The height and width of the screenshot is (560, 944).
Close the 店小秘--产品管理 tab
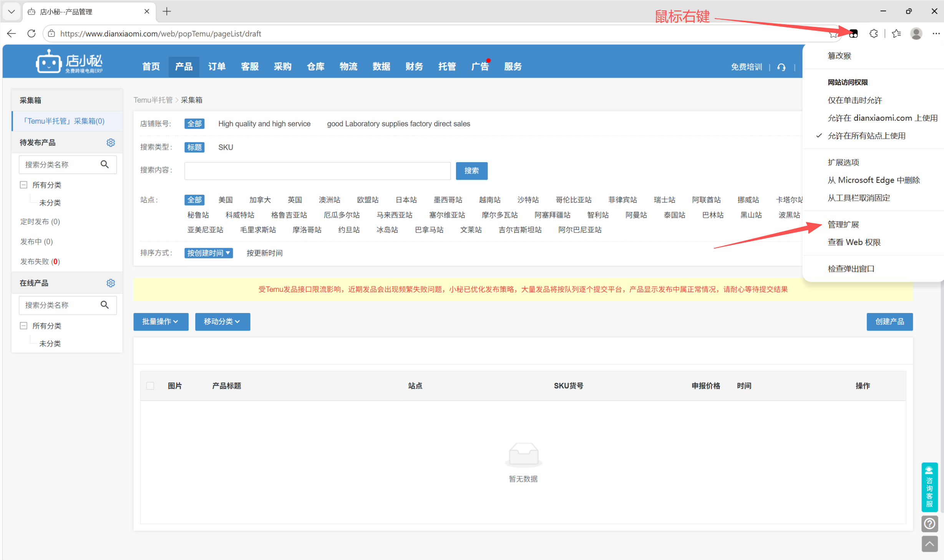pos(147,12)
